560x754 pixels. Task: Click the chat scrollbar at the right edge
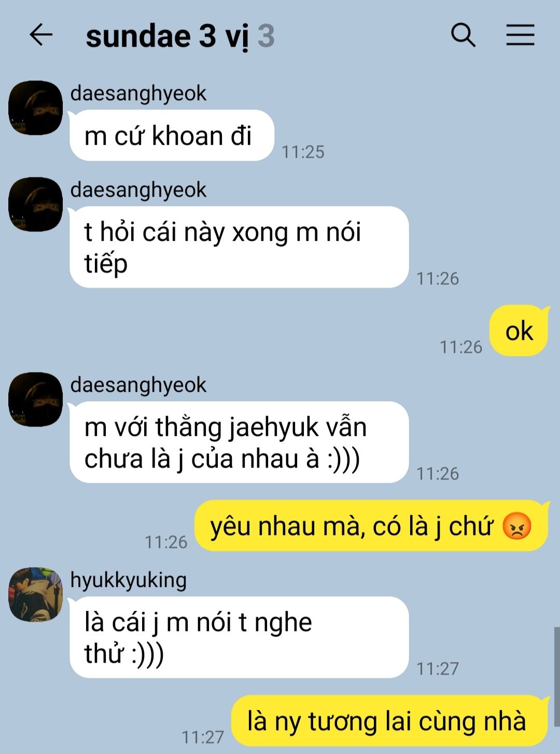click(556, 677)
